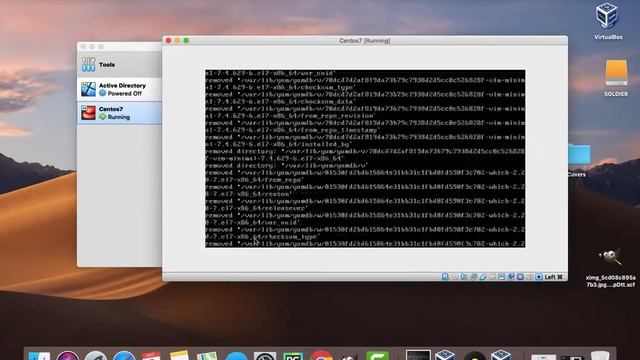Open Safari from the Dock
The image size is (640, 360).
tap(124, 356)
